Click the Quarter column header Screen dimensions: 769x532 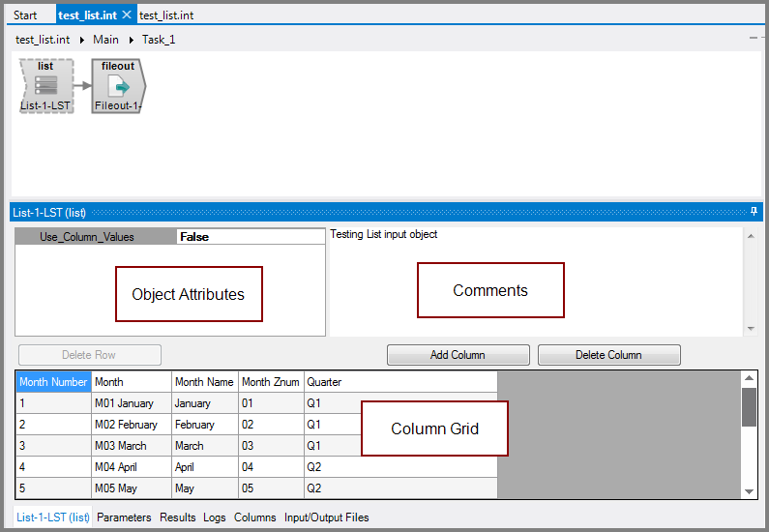click(x=325, y=382)
